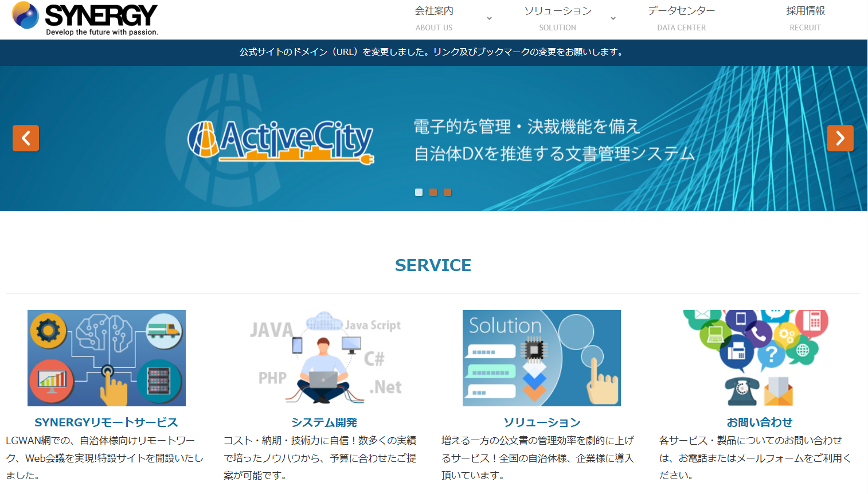Viewport: 868px width, 494px height.
Task: Go to previous slide with left arrow
Action: [x=26, y=138]
